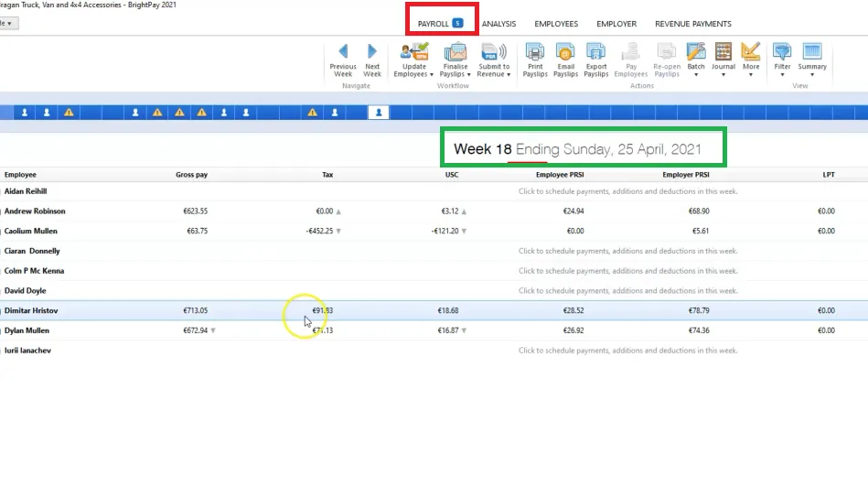The image size is (868, 487).
Task: Click gross pay €713.05 for Dimitar Hristov
Action: pyautogui.click(x=196, y=311)
